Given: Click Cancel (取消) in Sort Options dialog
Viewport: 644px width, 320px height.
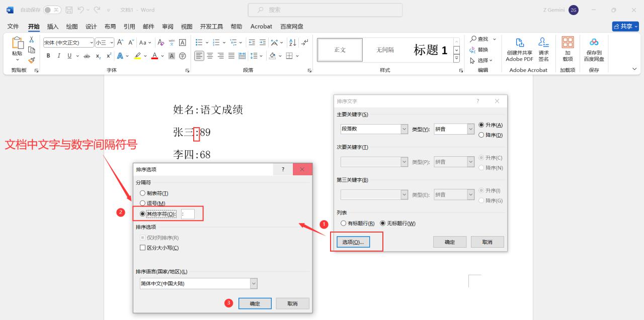Looking at the screenshot, I should click(x=292, y=303).
